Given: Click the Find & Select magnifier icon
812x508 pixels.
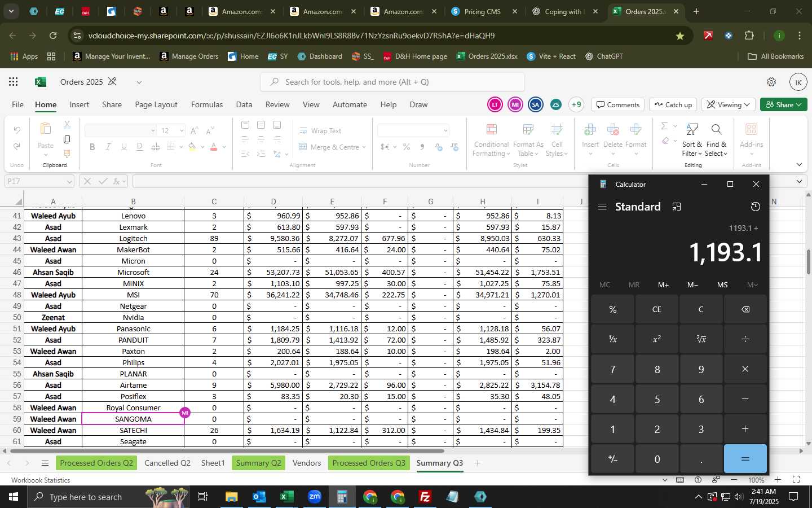Looking at the screenshot, I should 716,130.
